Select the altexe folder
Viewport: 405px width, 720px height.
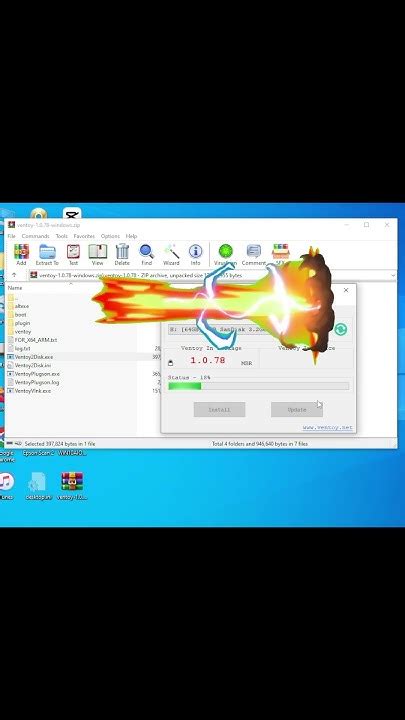[x=18, y=306]
